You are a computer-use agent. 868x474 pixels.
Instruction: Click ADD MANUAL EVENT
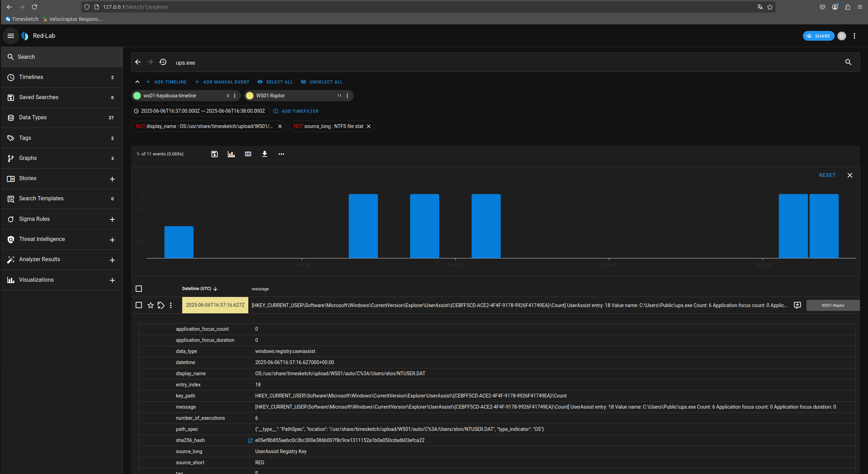point(222,82)
